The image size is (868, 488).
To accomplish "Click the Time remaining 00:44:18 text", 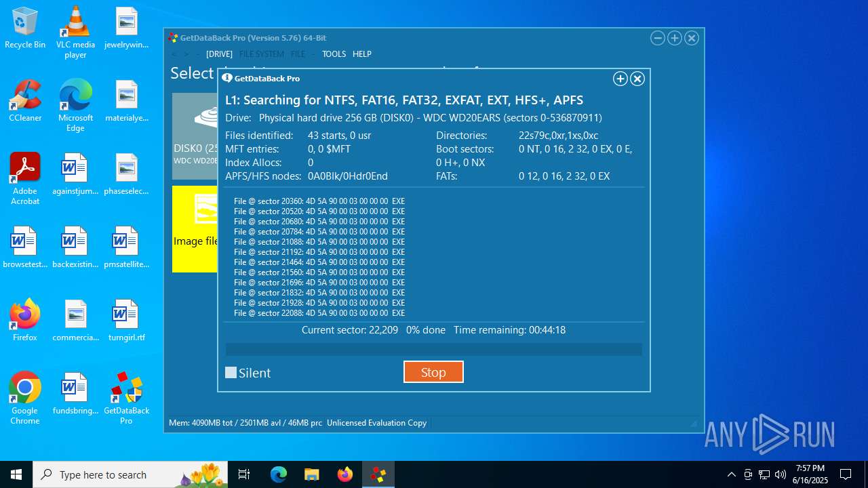I will (x=509, y=330).
